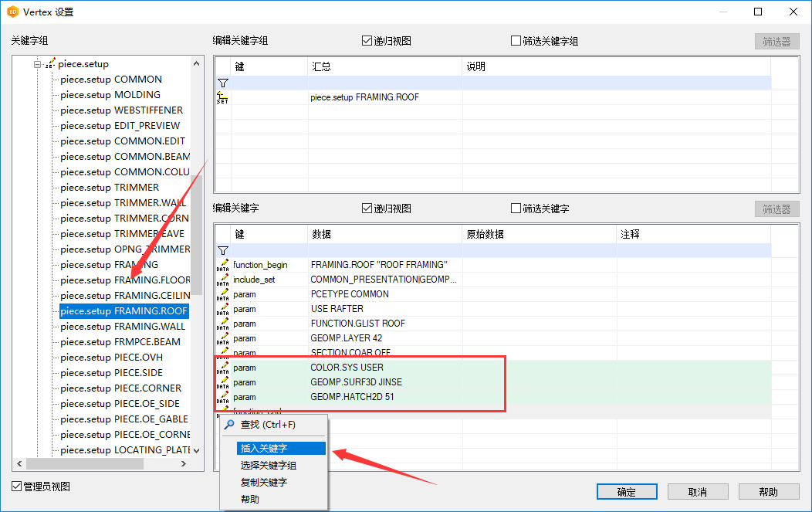Screen dimensions: 812x512
Task: Click 数据 column header
Action: pos(384,234)
